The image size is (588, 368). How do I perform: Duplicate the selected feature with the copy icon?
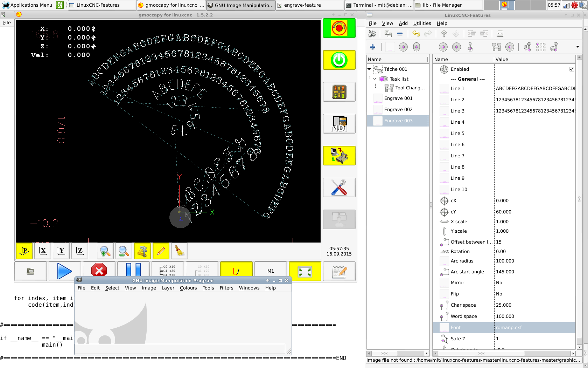(x=388, y=34)
